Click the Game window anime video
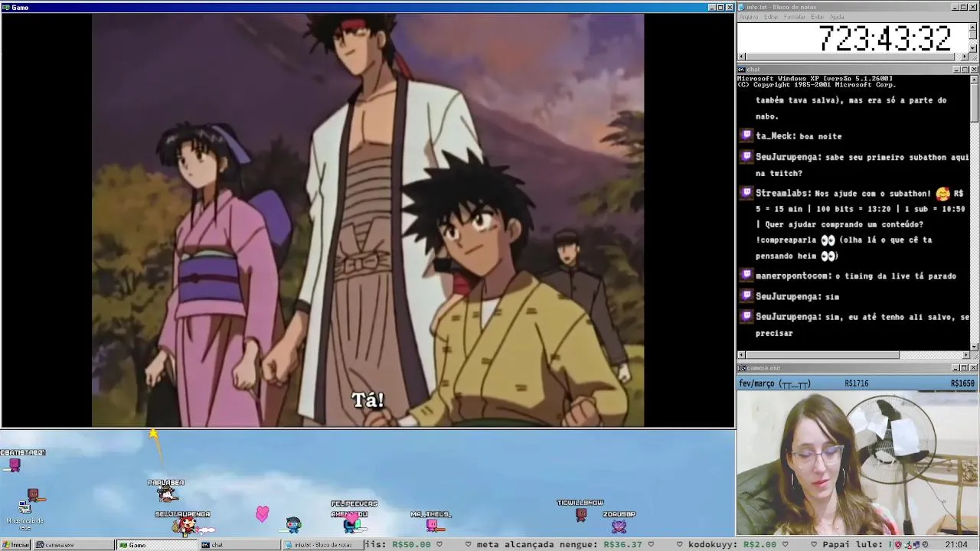Screen dimensions: 980x551 point(367,220)
